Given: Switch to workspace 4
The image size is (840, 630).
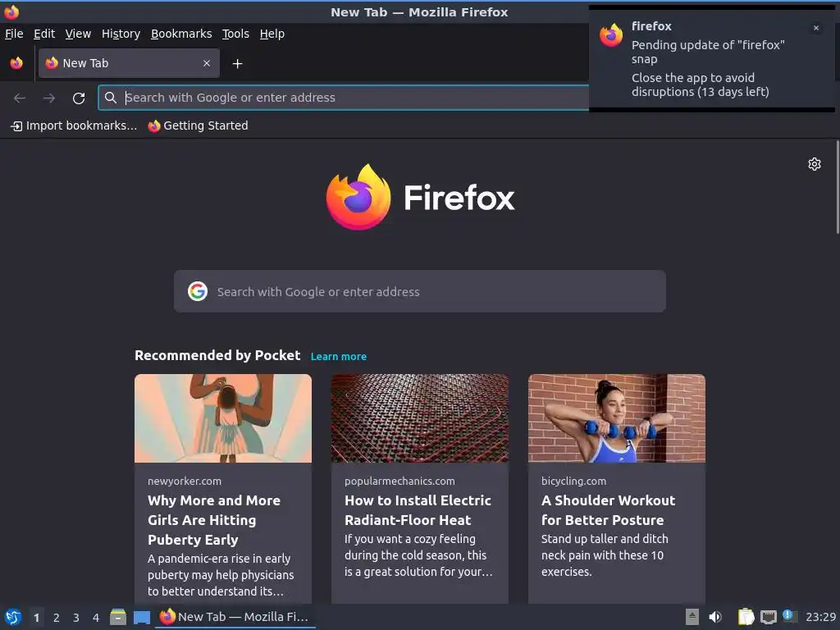Looking at the screenshot, I should click(96, 618).
